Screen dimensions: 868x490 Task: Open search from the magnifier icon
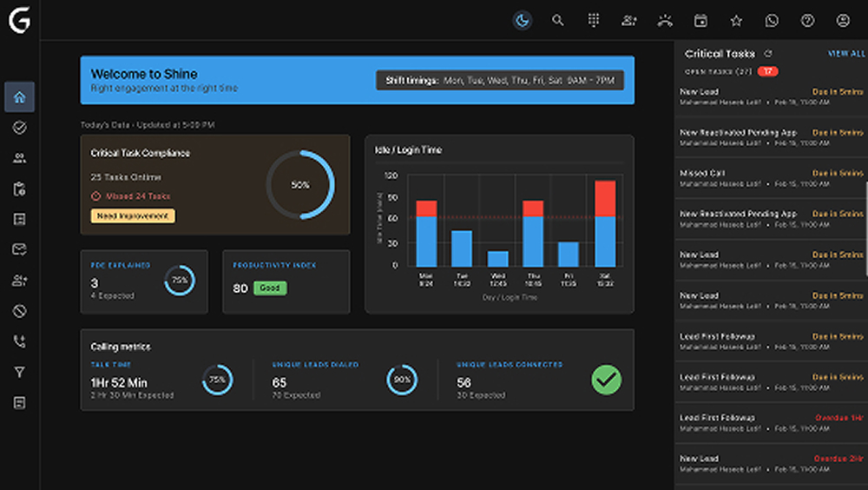[558, 21]
